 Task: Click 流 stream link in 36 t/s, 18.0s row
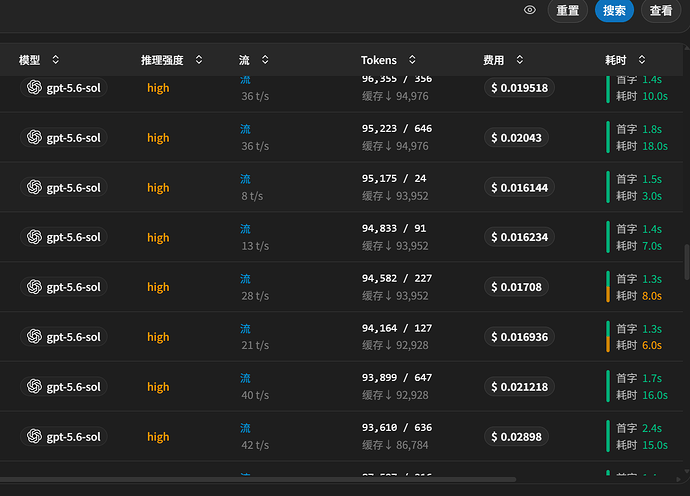[245, 129]
